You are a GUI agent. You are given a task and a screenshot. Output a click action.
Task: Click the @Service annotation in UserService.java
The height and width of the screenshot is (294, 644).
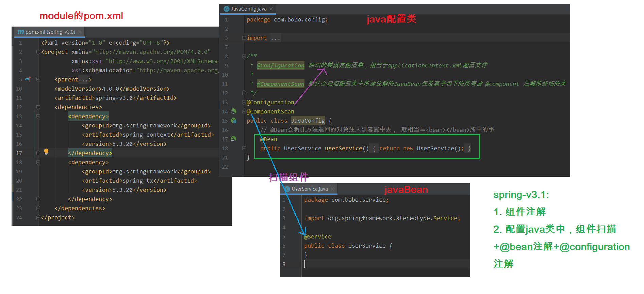318,236
